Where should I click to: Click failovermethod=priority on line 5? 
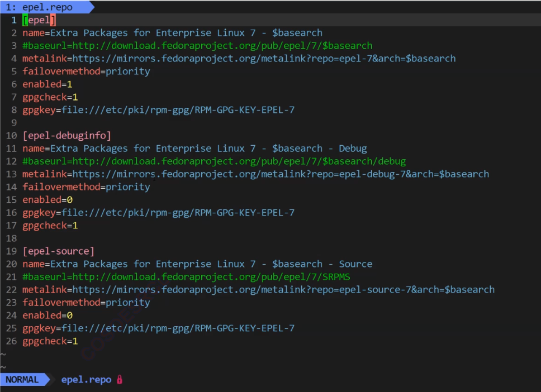pyautogui.click(x=86, y=71)
